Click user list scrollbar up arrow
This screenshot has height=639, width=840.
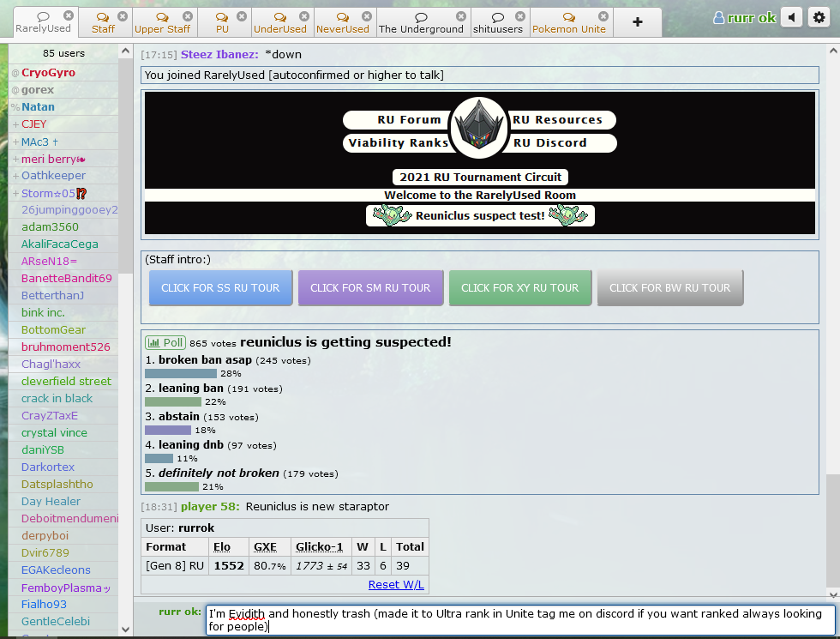[x=125, y=51]
